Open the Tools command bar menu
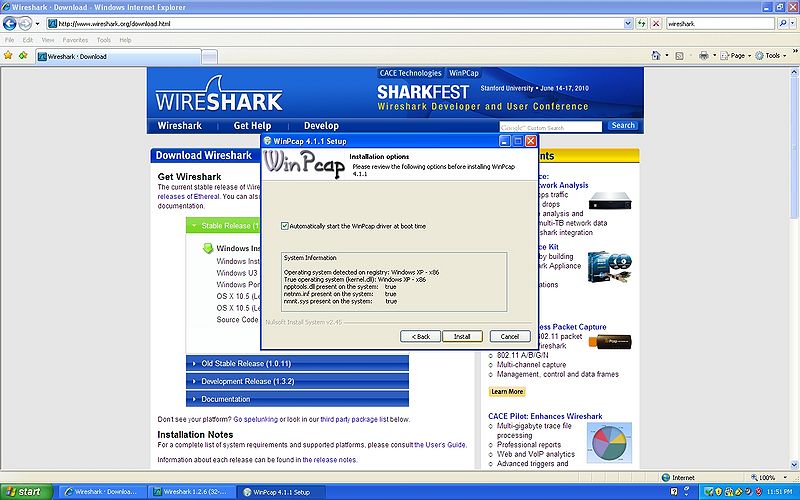Screen dimensions: 800x500 pos(770,56)
